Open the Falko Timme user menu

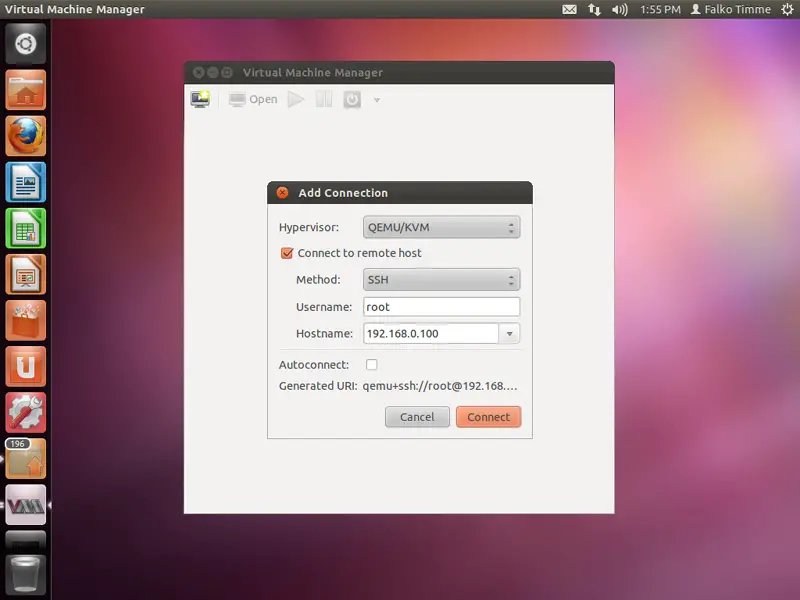pyautogui.click(x=731, y=9)
